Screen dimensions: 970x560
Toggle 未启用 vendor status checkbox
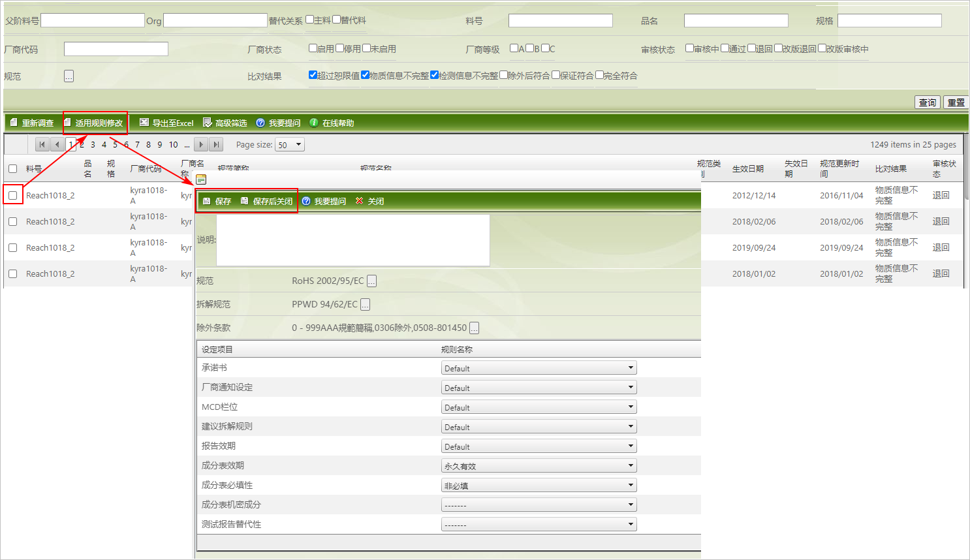point(366,48)
